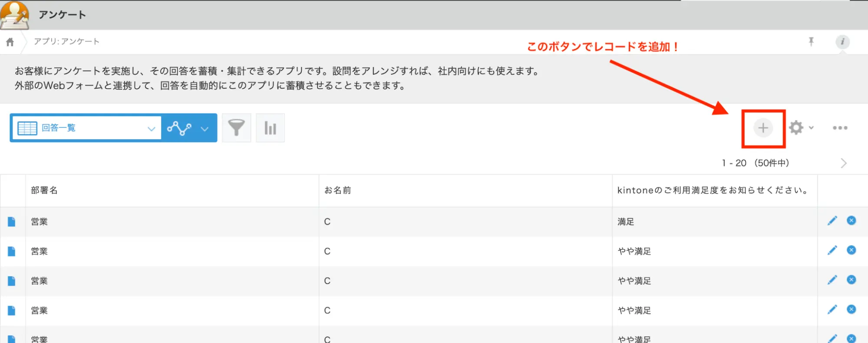Open details of the first record

[x=12, y=222]
